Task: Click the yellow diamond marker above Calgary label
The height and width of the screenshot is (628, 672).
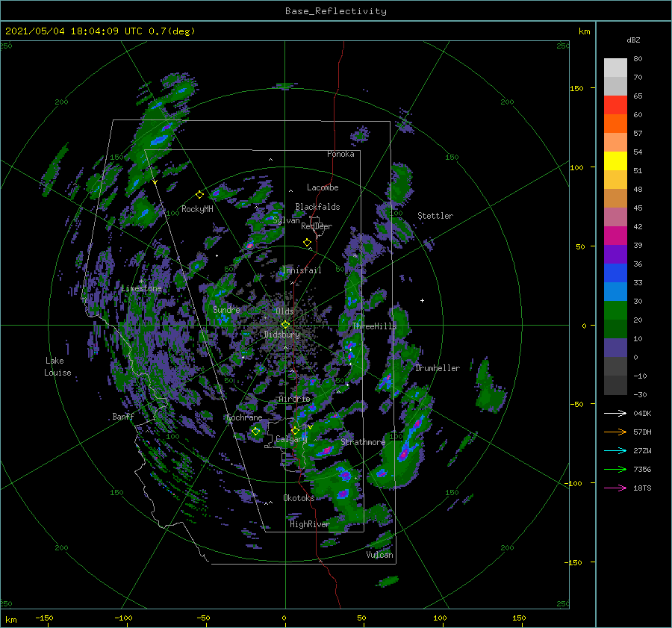Action: (x=295, y=430)
